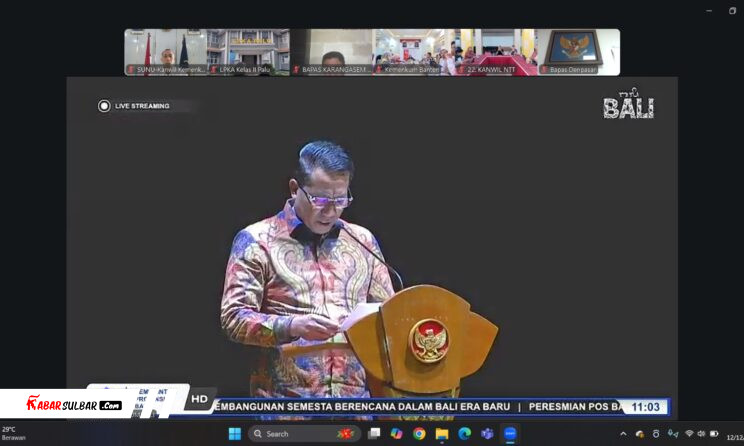Image resolution: width=744 pixels, height=446 pixels.
Task: Click the battery status icon
Action: tap(714, 434)
